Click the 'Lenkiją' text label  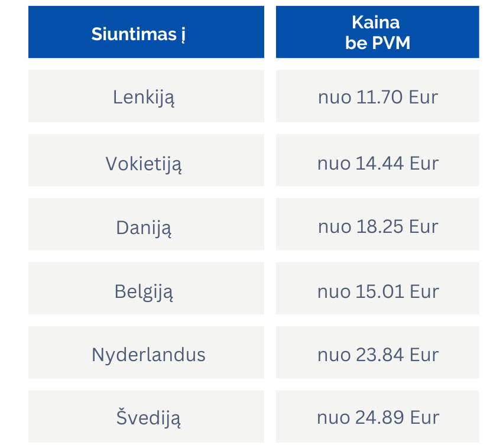pos(144,98)
